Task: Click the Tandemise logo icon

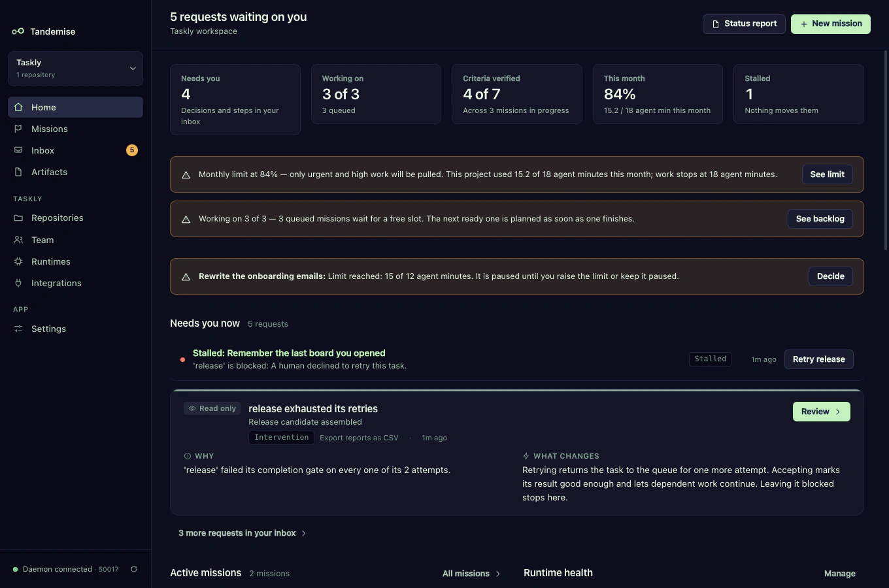Action: pyautogui.click(x=18, y=31)
